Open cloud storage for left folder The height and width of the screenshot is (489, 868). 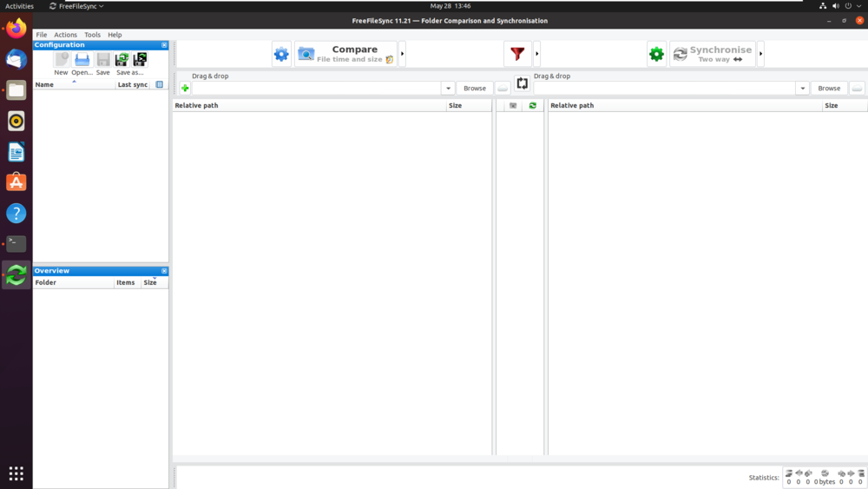click(502, 88)
